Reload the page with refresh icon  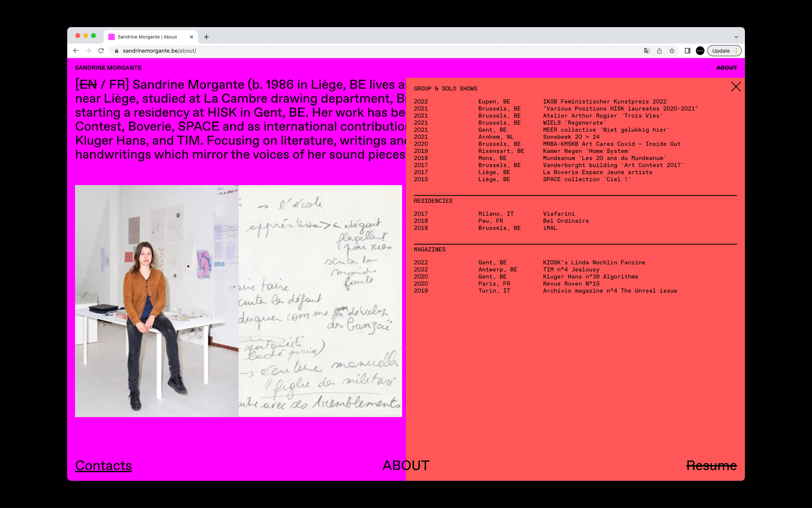pyautogui.click(x=101, y=51)
